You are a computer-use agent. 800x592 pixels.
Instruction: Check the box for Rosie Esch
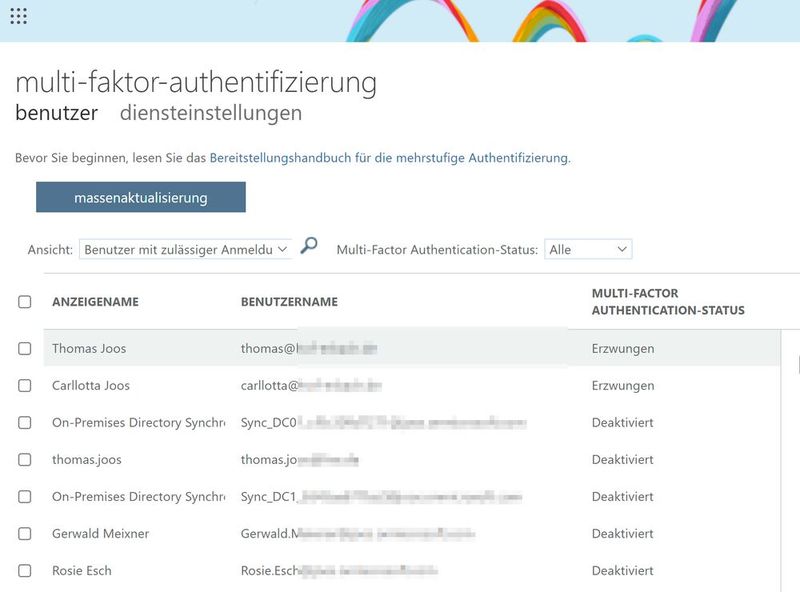[x=24, y=571]
